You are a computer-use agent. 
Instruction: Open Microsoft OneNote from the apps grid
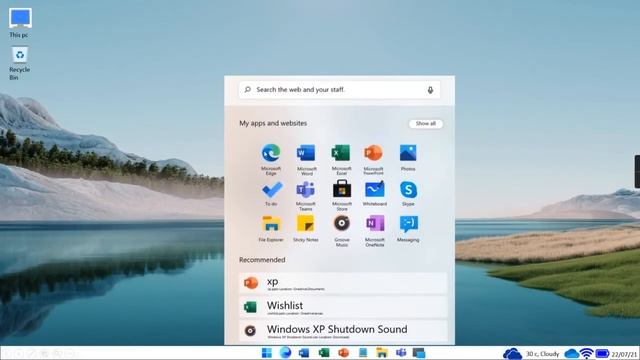click(375, 224)
